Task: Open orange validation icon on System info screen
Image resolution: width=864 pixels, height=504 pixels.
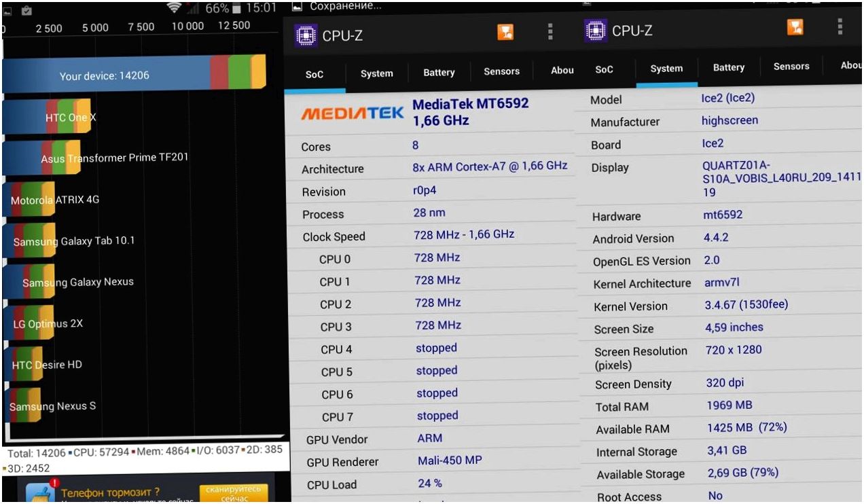Action: (795, 27)
